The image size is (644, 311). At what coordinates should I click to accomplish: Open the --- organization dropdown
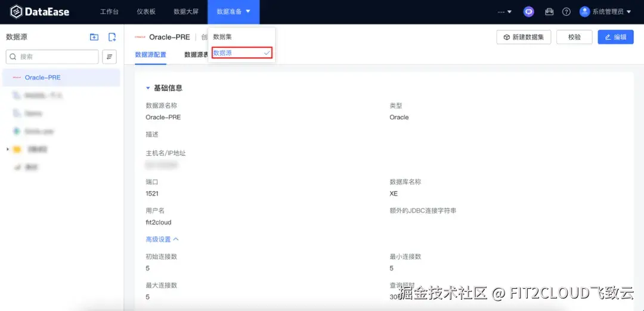pos(504,12)
